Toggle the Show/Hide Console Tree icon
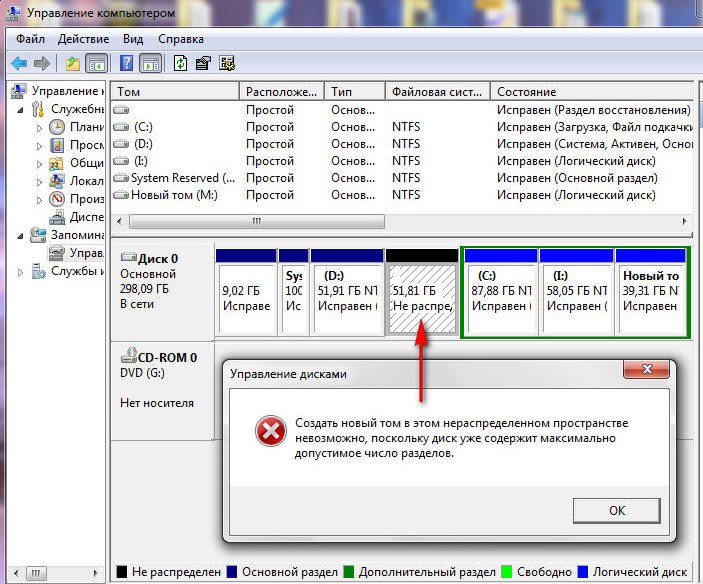 (x=96, y=64)
